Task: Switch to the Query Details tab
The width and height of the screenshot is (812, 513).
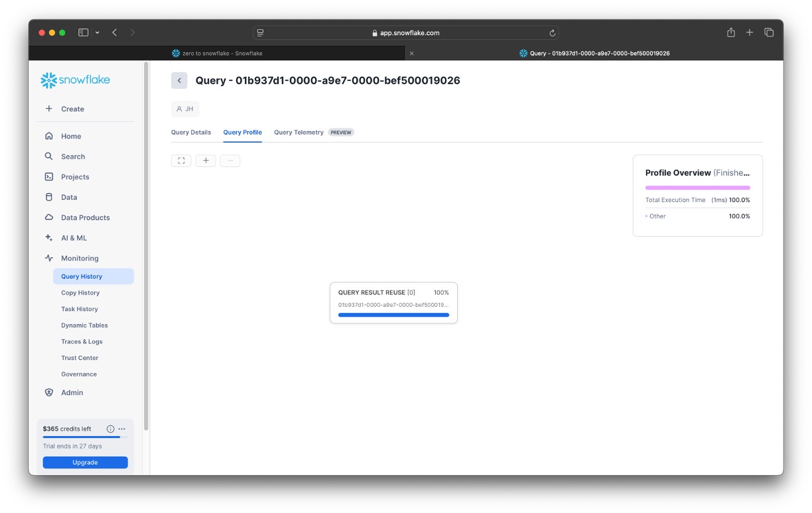Action: tap(191, 133)
